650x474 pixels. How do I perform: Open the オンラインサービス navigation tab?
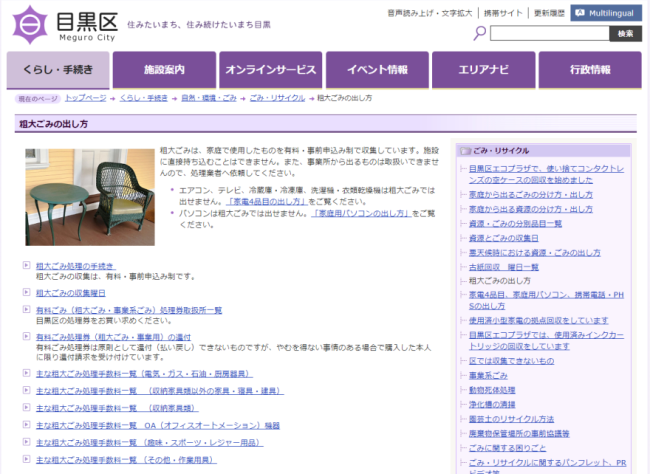click(269, 70)
